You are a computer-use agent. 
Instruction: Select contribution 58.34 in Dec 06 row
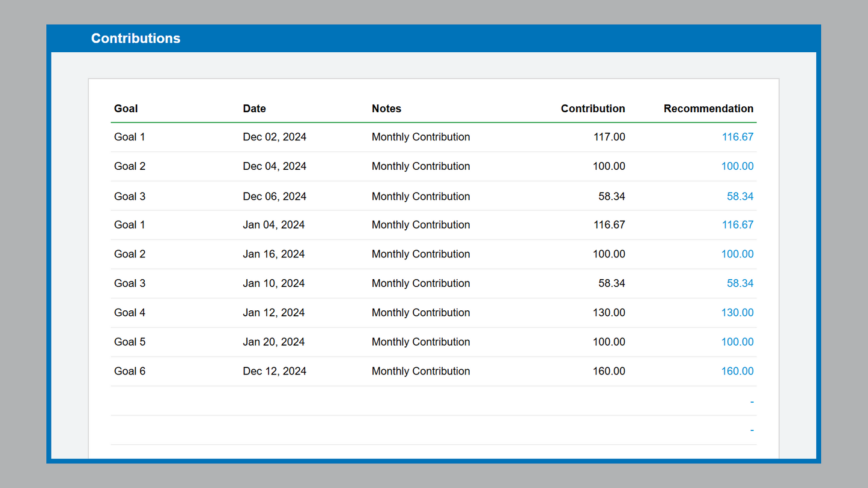(612, 196)
